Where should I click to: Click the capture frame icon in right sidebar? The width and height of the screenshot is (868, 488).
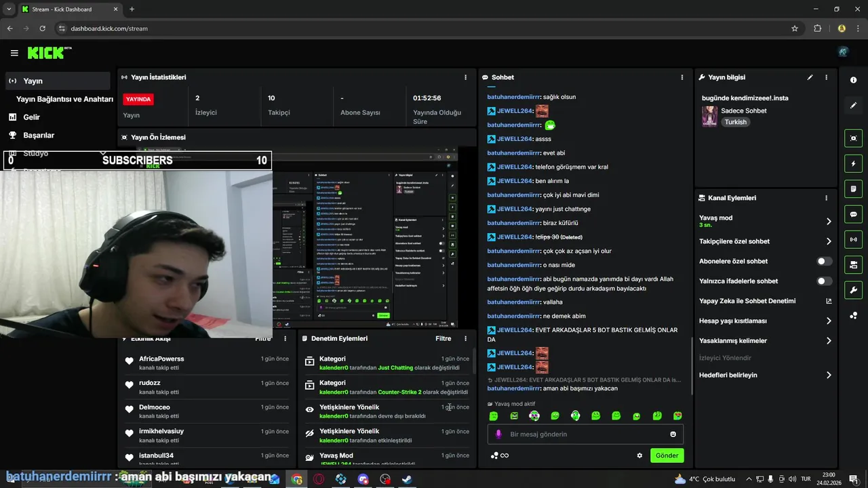tap(853, 138)
